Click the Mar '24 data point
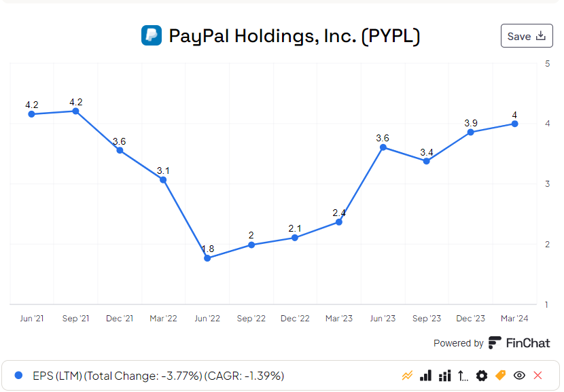The height and width of the screenshot is (392, 564). (515, 124)
